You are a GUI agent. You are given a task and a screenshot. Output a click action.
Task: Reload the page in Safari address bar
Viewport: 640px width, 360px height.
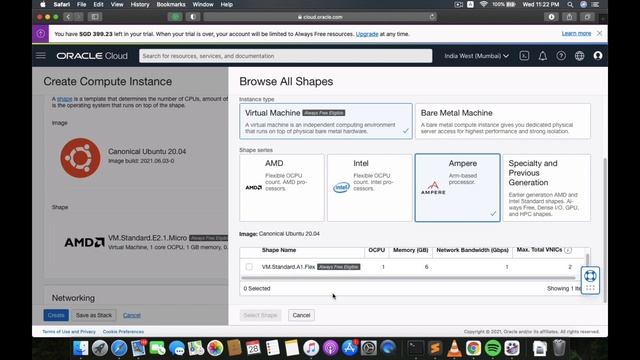[x=432, y=17]
